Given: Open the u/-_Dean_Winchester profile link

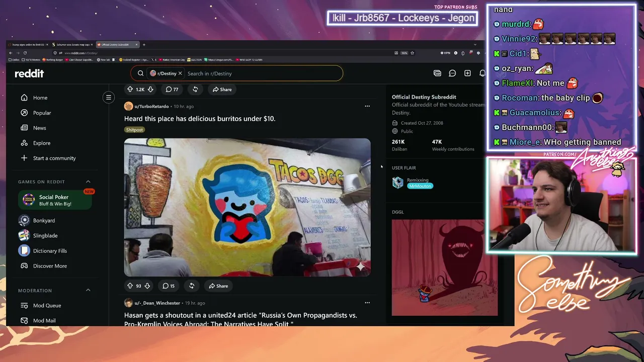Looking at the screenshot, I should (157, 303).
